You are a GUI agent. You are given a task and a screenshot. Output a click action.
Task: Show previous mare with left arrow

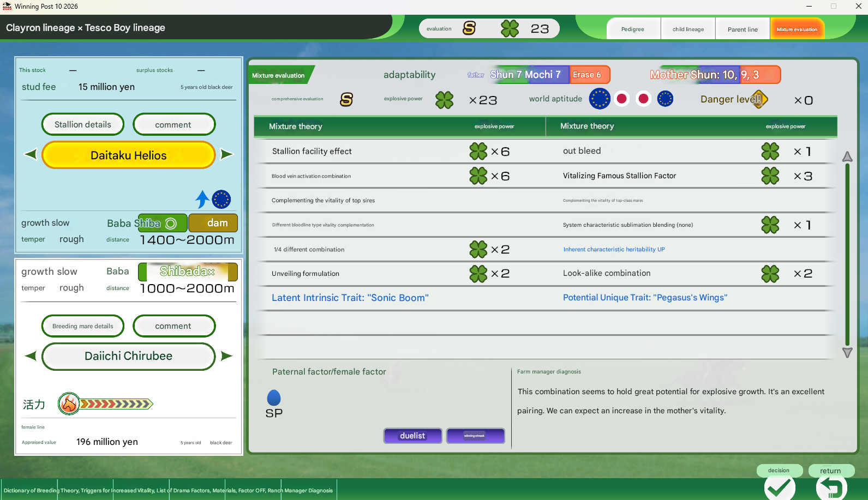[31, 356]
